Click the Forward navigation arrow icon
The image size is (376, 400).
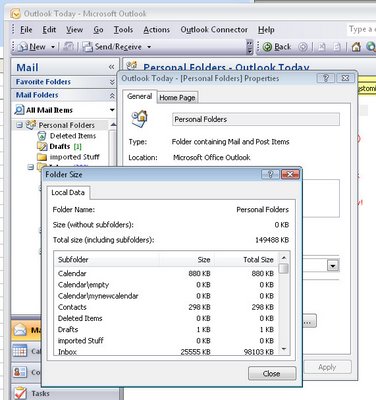click(303, 47)
